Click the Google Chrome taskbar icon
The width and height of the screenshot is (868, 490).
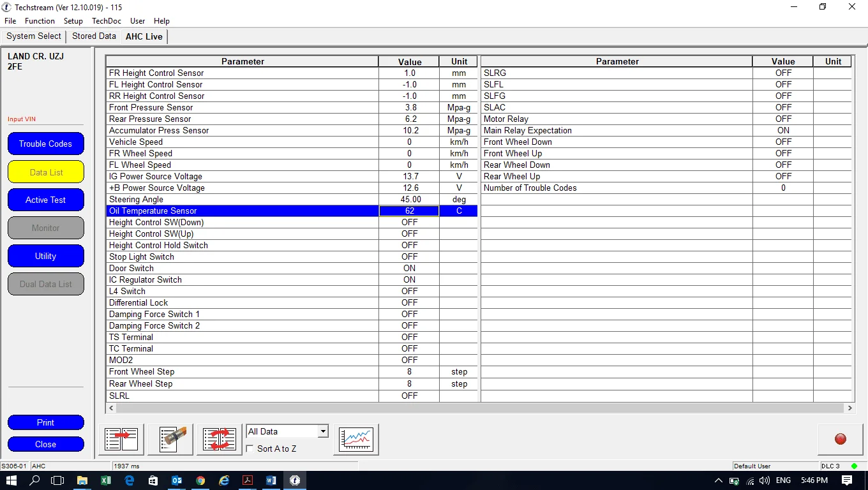coord(200,480)
